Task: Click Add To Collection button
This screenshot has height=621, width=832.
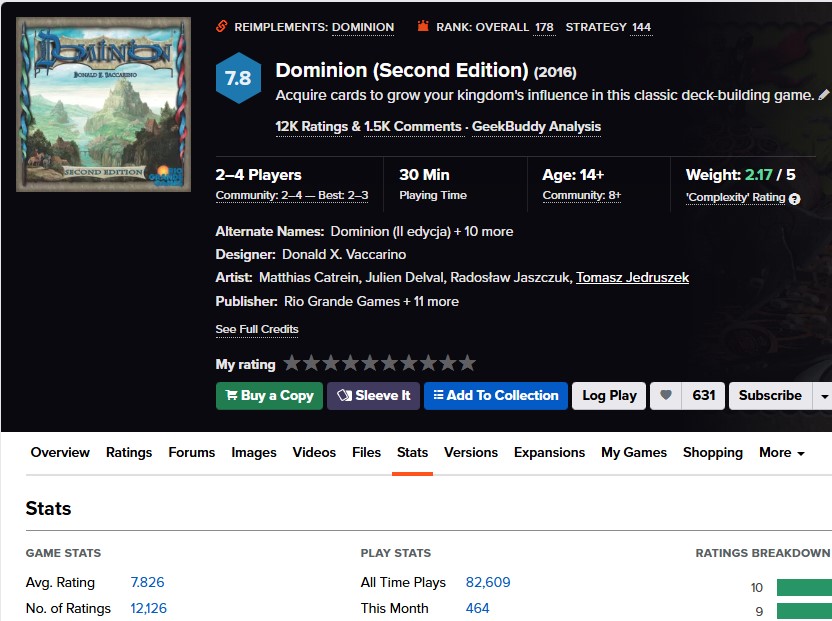Action: click(496, 396)
